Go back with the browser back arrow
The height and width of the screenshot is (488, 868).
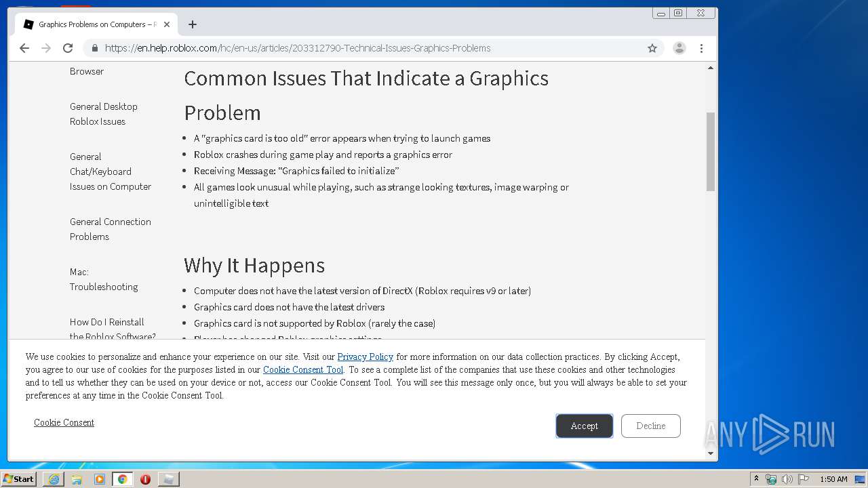point(24,48)
